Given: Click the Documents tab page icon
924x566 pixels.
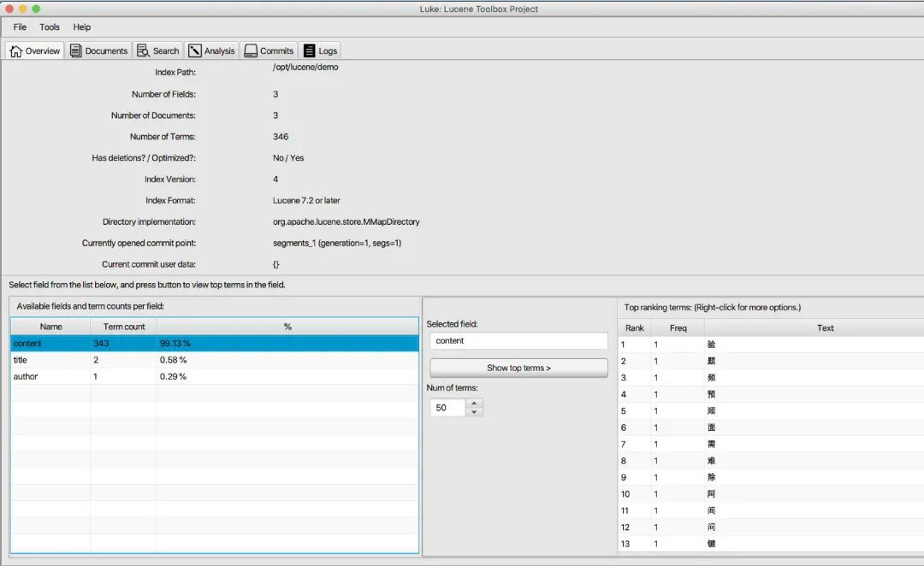Looking at the screenshot, I should [75, 50].
